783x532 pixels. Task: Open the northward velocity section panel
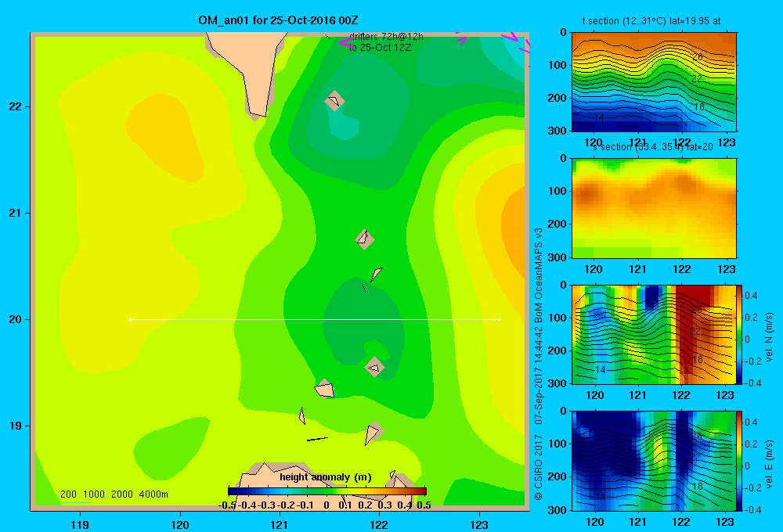coord(654,334)
